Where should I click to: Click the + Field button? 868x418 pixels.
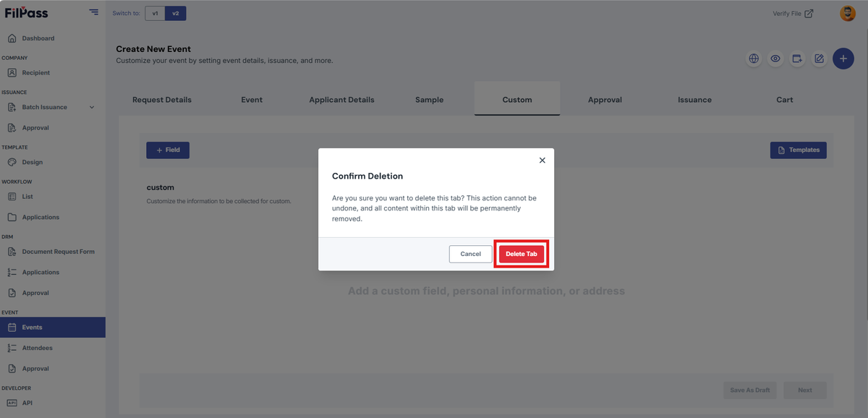pos(168,150)
